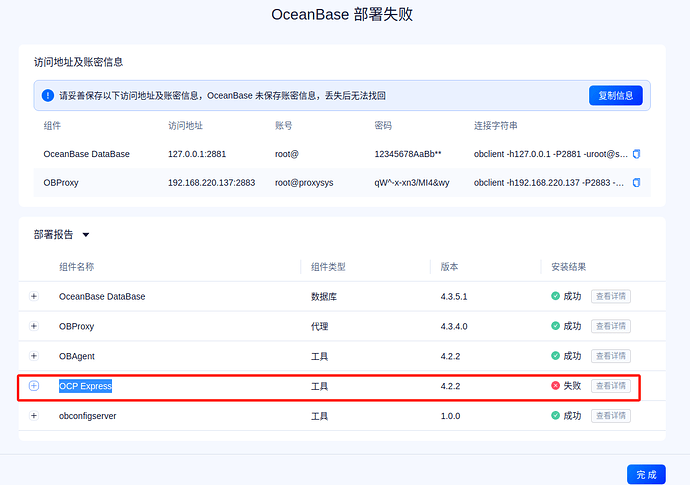
Task: Click the 复制信息 button
Action: pos(616,96)
